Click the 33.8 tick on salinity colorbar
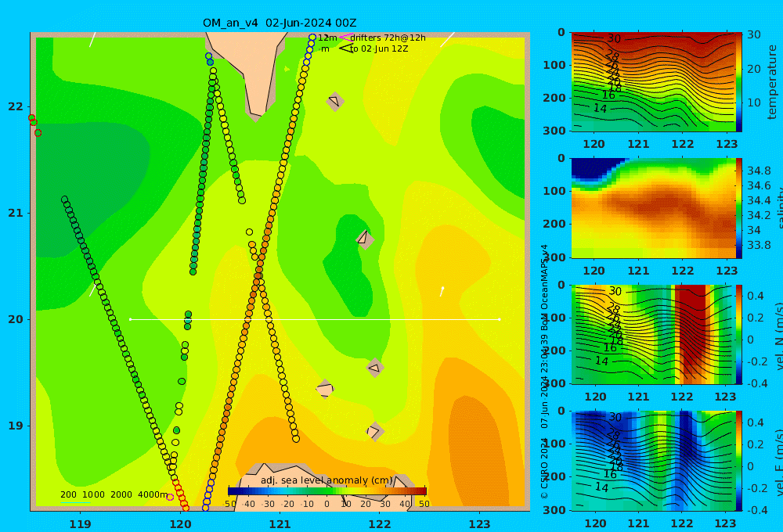Screen dimensions: 783x532 (x=759, y=245)
